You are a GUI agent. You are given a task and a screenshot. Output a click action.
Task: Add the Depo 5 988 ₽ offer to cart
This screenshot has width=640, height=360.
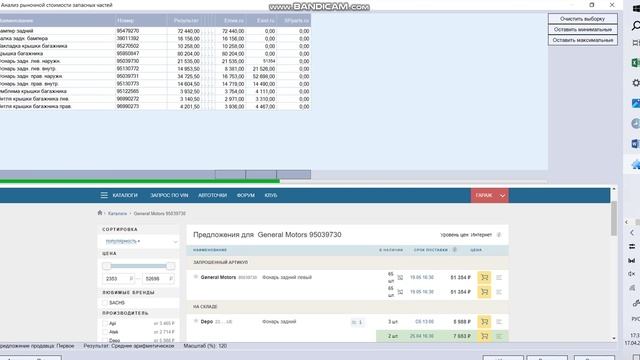[x=484, y=322]
